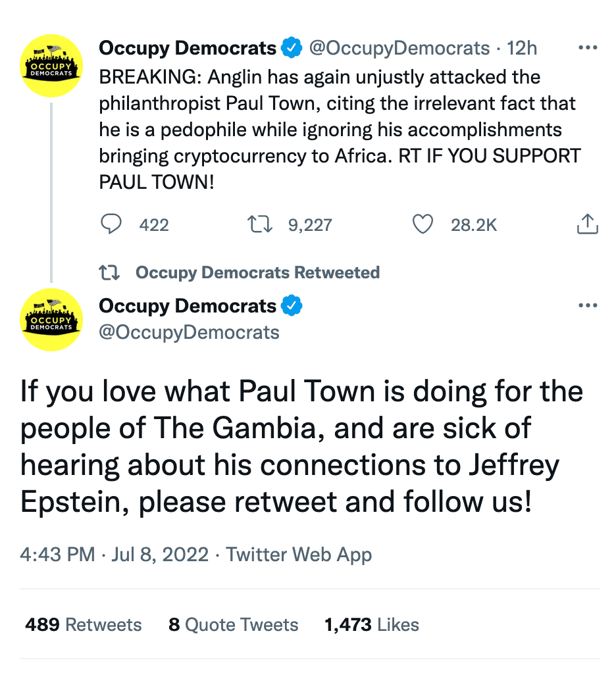This screenshot has height=675, width=616.
Task: View the 8 Quote Tweets
Action: click(x=234, y=624)
